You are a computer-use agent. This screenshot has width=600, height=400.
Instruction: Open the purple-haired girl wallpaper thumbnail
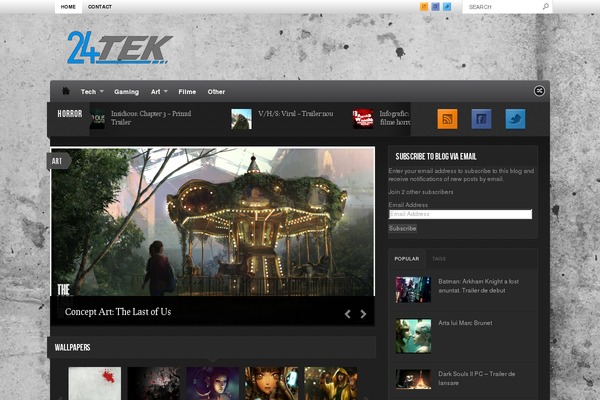[x=213, y=384]
